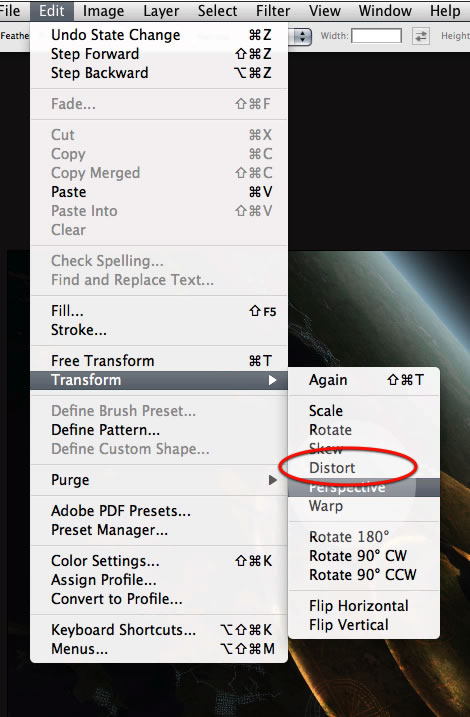The image size is (470, 717).
Task: Close the open Edit menu
Action: click(x=52, y=11)
